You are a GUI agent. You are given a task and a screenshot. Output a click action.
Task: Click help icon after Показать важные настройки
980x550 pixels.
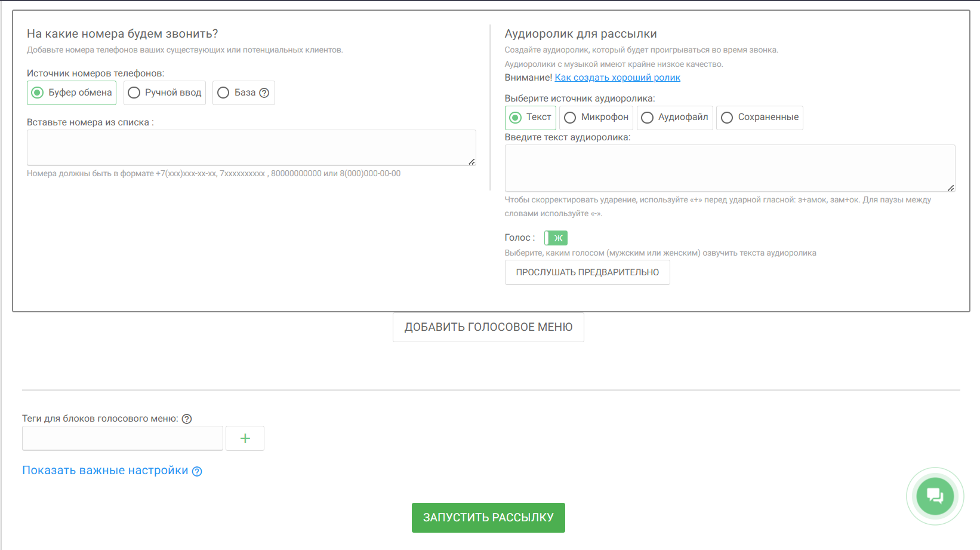[197, 471]
